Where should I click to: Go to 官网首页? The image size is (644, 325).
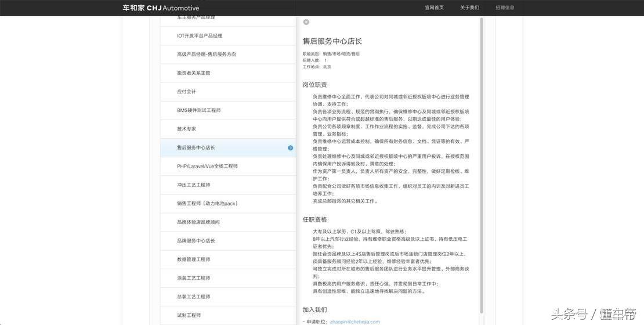[x=434, y=8]
